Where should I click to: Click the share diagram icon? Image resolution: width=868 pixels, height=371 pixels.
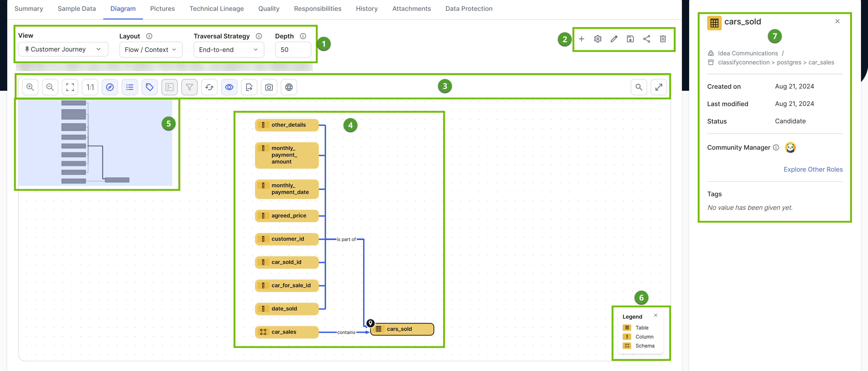click(646, 39)
